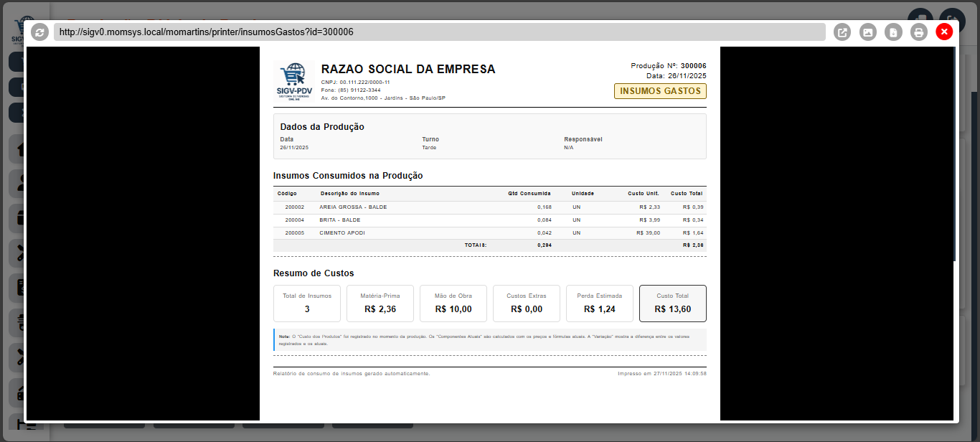Viewport: 980px width, 442px height.
Task: Select the AREIA GROSSA - BALDE table row
Action: click(489, 207)
